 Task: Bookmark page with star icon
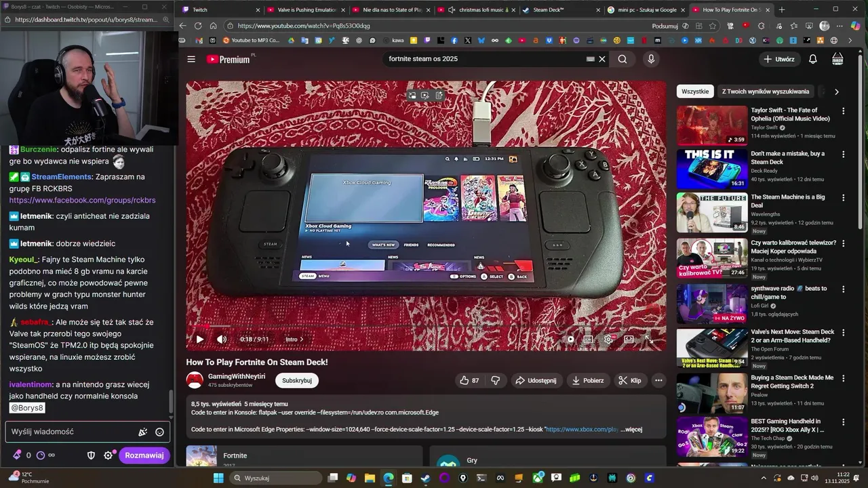712,26
